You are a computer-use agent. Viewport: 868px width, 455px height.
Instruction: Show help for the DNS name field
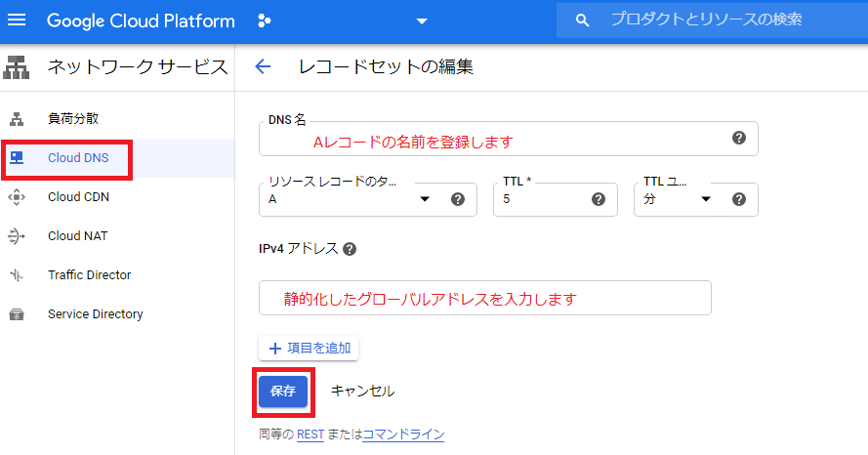738,138
